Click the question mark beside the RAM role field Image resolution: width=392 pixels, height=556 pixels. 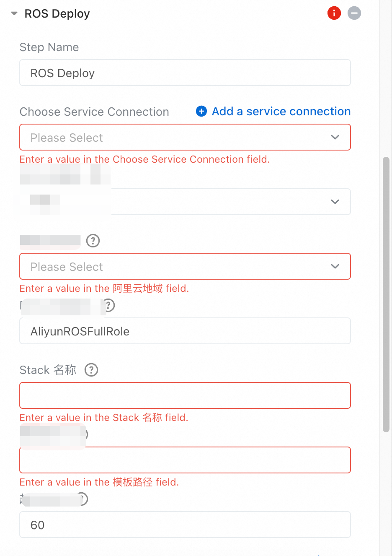[x=109, y=305]
